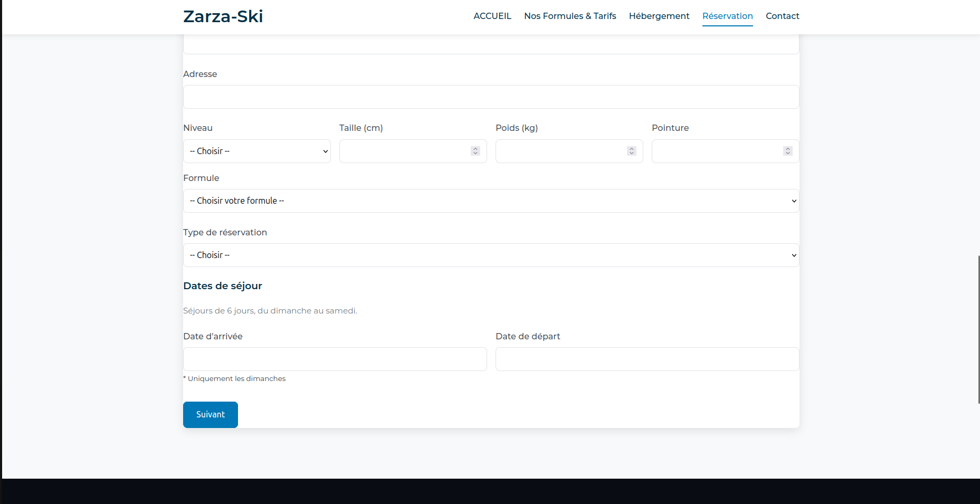Focus the Pointure number field
Viewport: 980px width, 504px height.
716,151
